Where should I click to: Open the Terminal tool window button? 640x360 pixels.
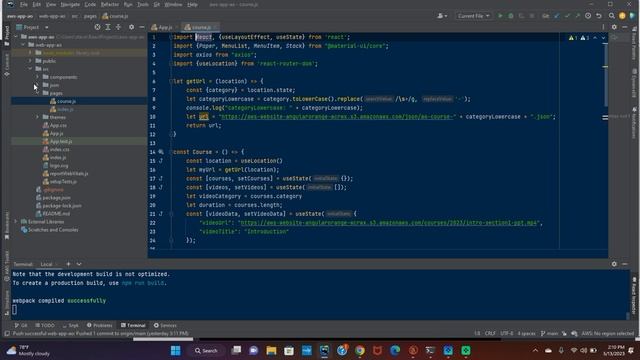133,325
